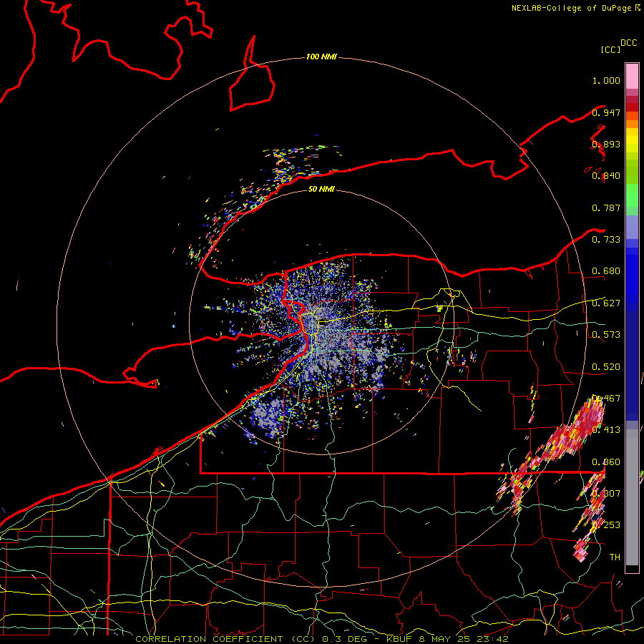Select the 0.733 color scale value

point(606,240)
